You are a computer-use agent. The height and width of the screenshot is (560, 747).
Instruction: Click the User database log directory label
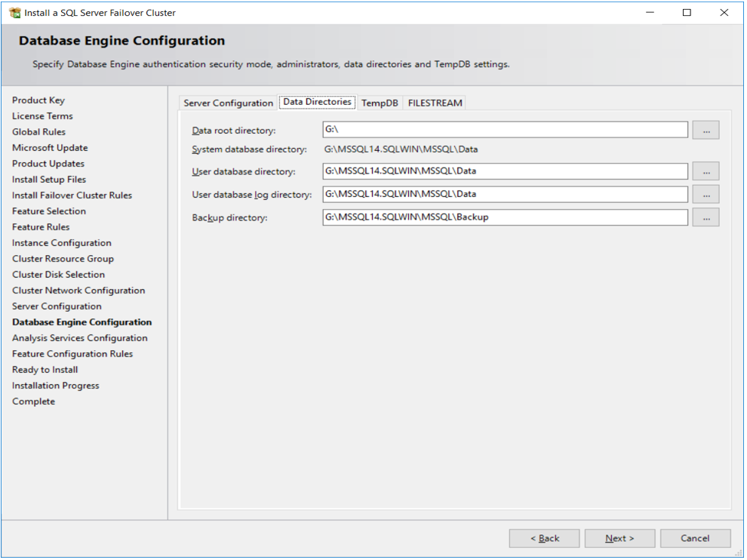pos(251,195)
